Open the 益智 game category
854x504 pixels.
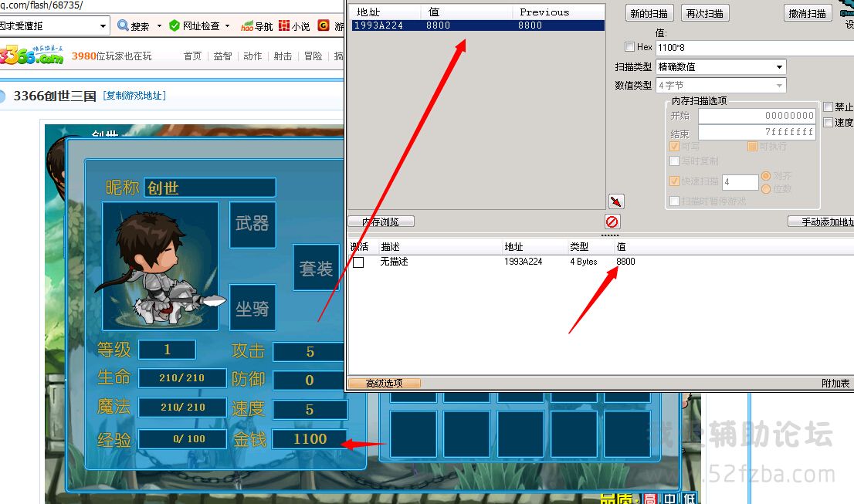click(x=222, y=56)
